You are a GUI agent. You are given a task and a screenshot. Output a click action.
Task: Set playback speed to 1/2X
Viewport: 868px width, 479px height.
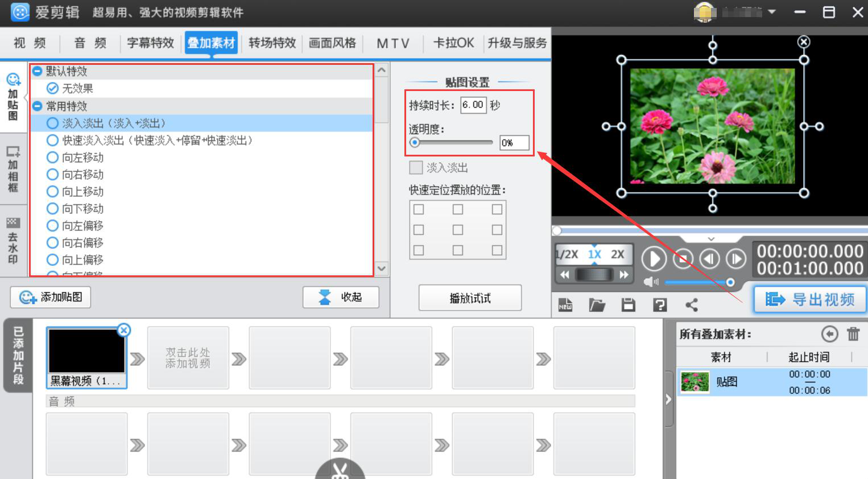[567, 254]
